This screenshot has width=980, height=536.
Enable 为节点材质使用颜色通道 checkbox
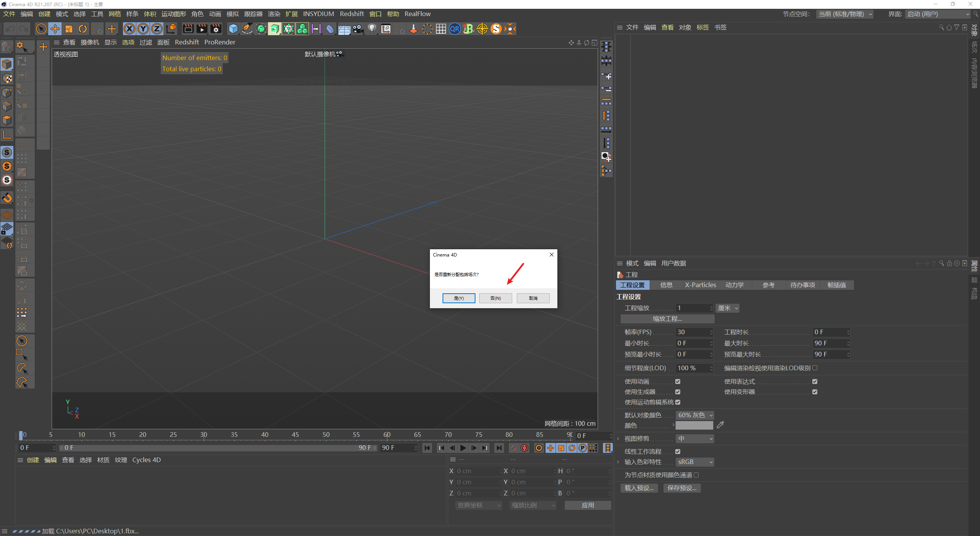click(x=696, y=475)
